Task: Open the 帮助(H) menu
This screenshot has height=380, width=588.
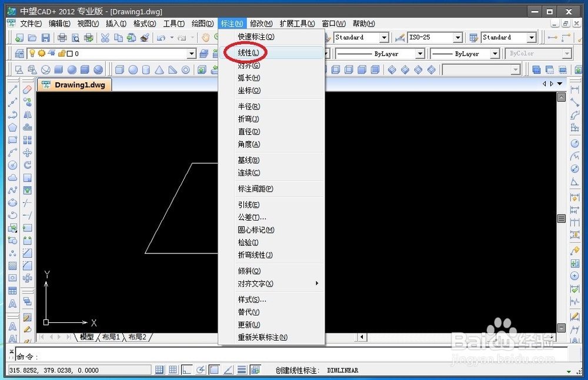Action: pyautogui.click(x=364, y=24)
